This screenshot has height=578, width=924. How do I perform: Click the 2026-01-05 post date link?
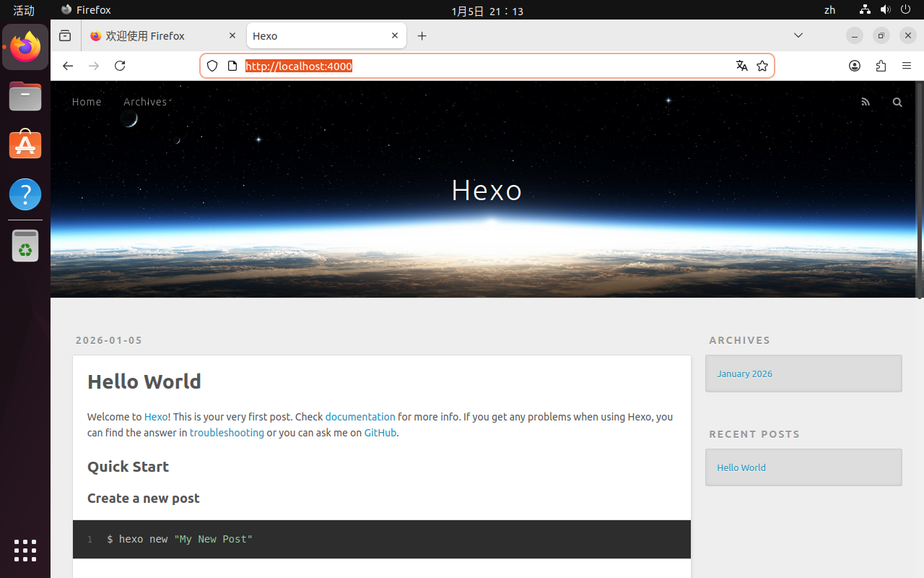click(x=109, y=340)
